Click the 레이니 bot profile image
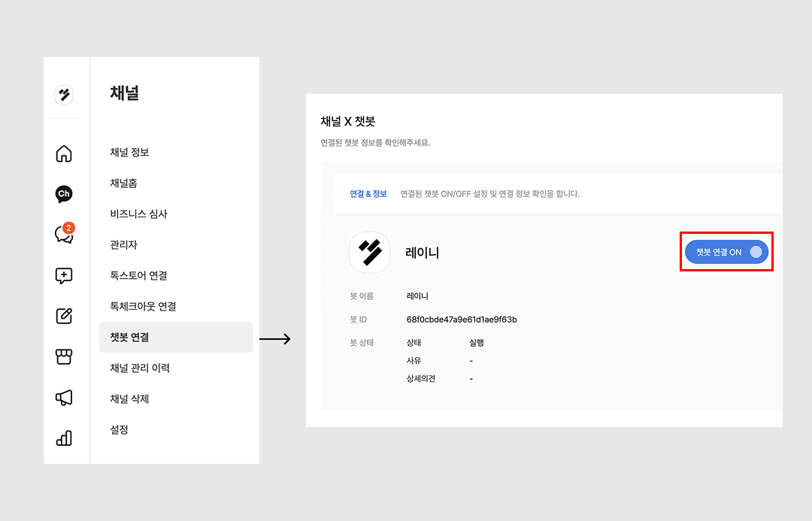Viewport: 812px width, 521px height. [x=370, y=252]
